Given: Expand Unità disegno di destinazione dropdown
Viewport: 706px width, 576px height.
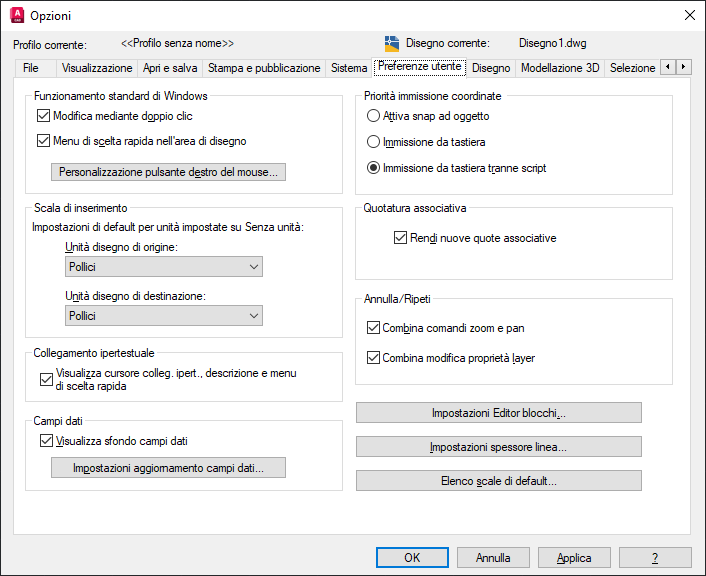Looking at the screenshot, I should [163, 315].
